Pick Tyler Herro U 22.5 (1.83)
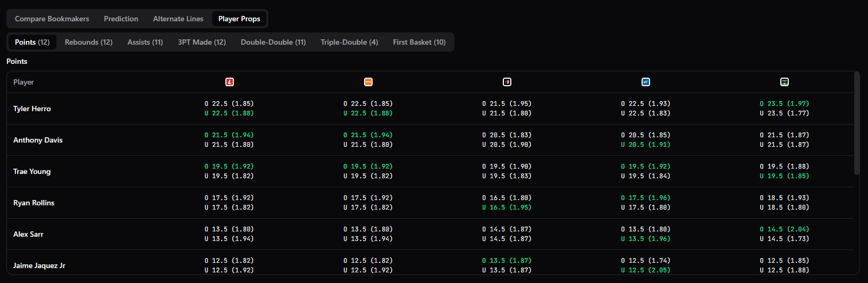 pyautogui.click(x=646, y=113)
